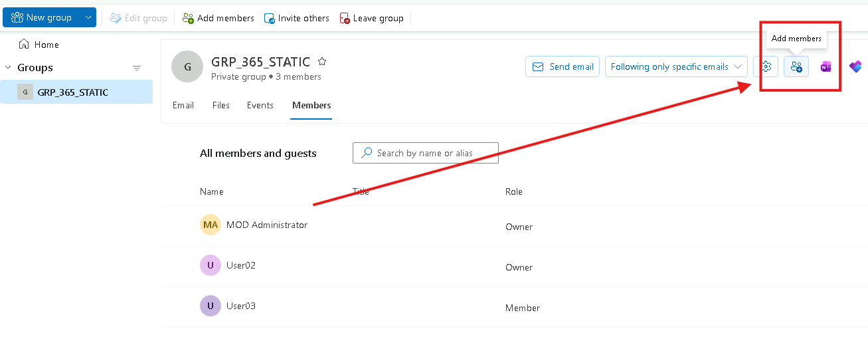Image resolution: width=868 pixels, height=355 pixels.
Task: Switch to the Events tab
Action: tap(260, 105)
